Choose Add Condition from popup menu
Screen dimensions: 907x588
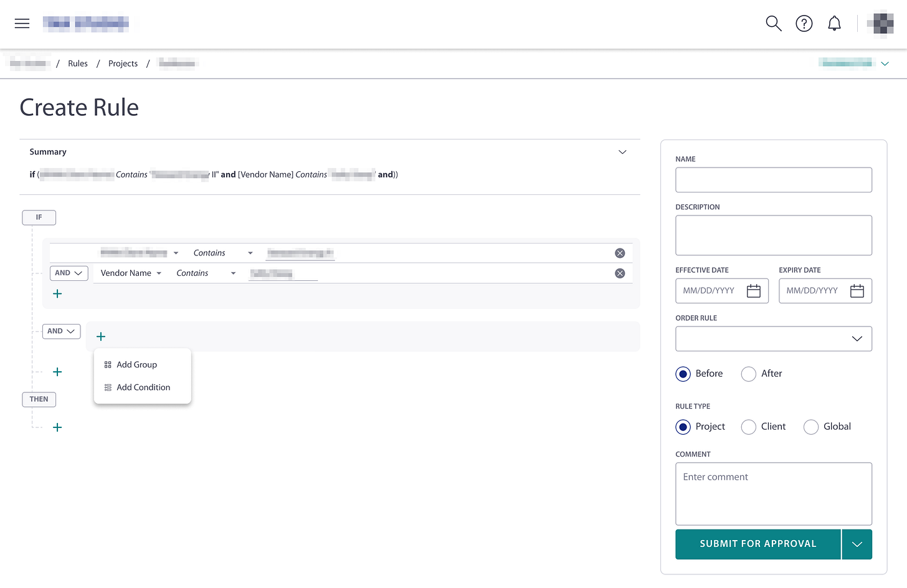[x=143, y=387]
